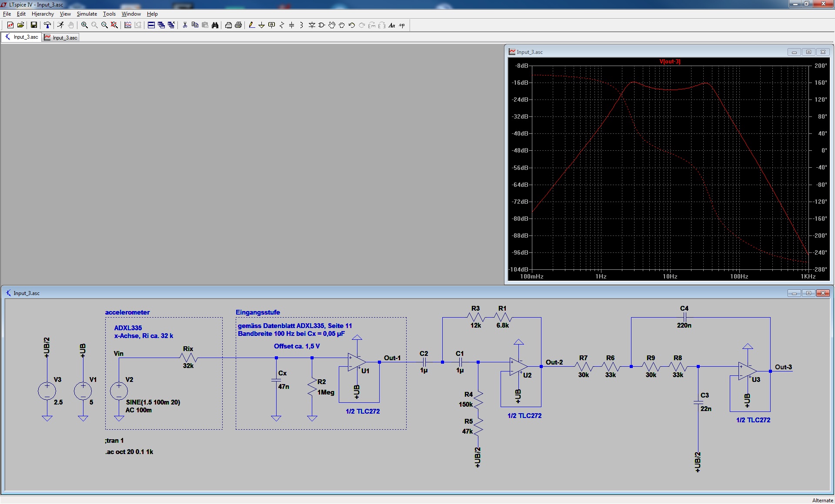Place a Ground symbol from the toolbar

(262, 25)
